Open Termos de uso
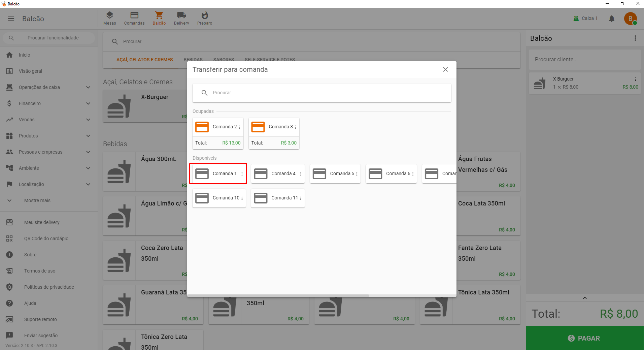Viewport: 644px width, 350px height. click(x=49, y=271)
